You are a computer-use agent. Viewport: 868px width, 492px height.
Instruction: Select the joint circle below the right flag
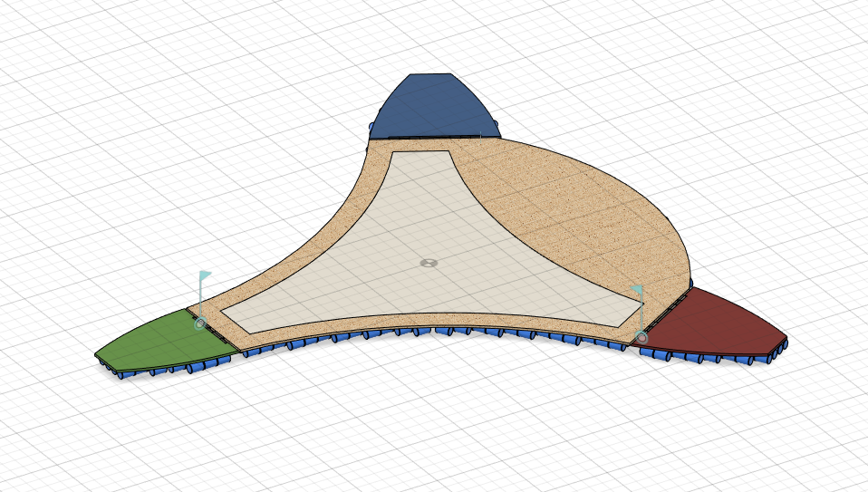[642, 337]
